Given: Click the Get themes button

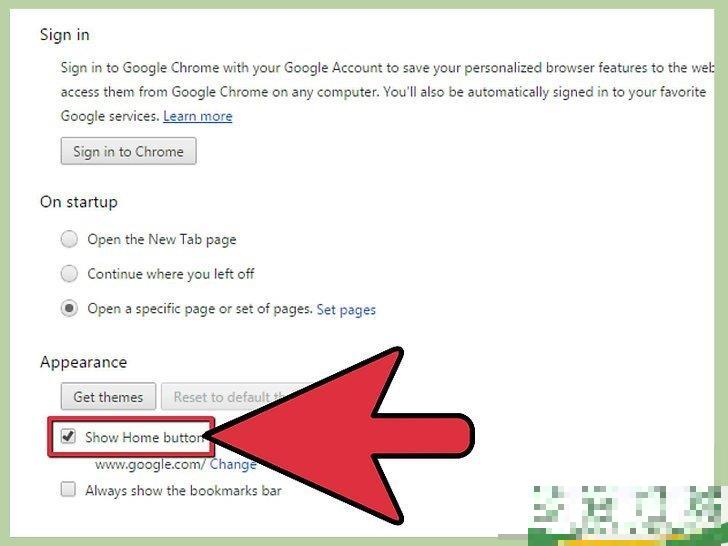Looking at the screenshot, I should pyautogui.click(x=108, y=396).
